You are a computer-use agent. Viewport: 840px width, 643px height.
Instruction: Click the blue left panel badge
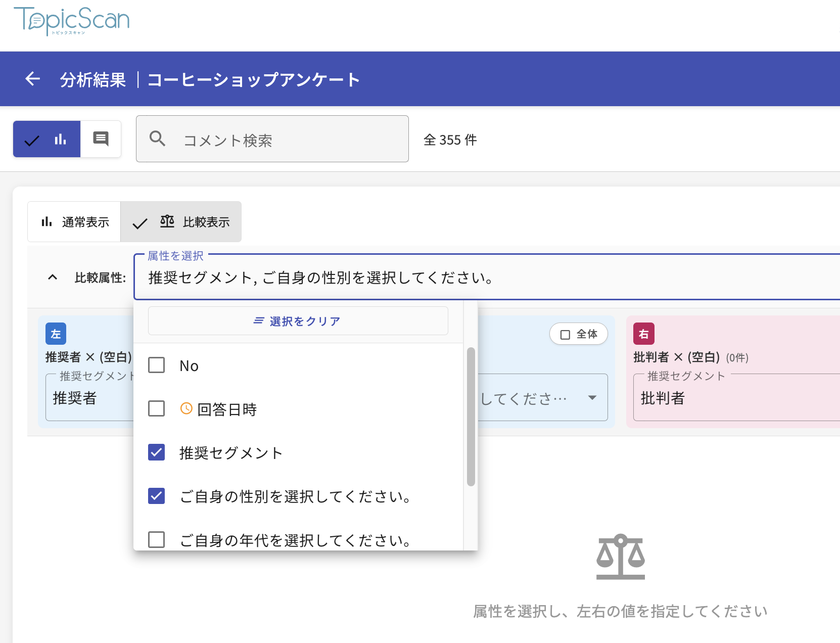56,334
